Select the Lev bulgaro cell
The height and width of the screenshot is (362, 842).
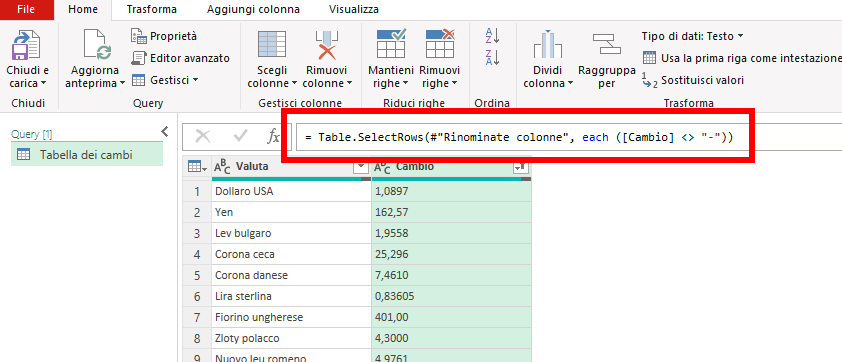click(x=291, y=233)
